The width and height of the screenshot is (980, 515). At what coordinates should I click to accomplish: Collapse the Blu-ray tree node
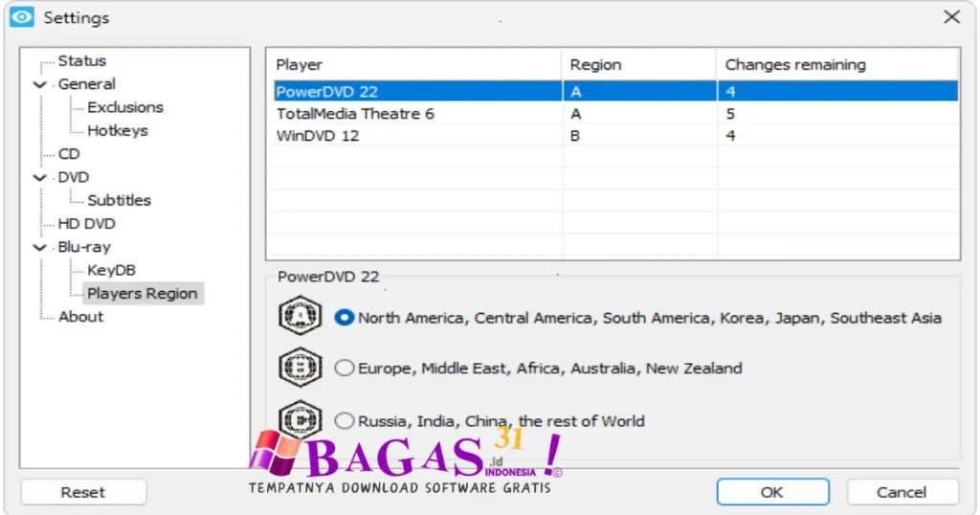coord(39,248)
